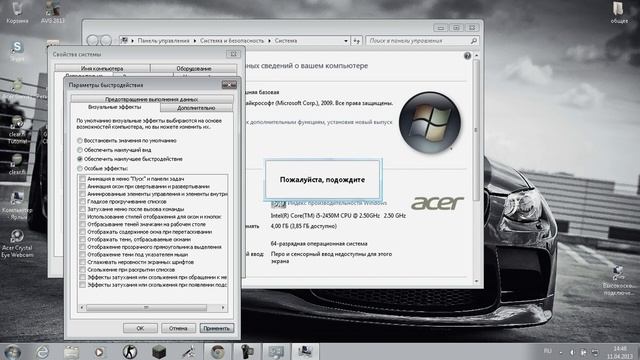This screenshot has width=640, height=360.
Task: Show hidden system tray icons arrow
Action: tap(560, 352)
